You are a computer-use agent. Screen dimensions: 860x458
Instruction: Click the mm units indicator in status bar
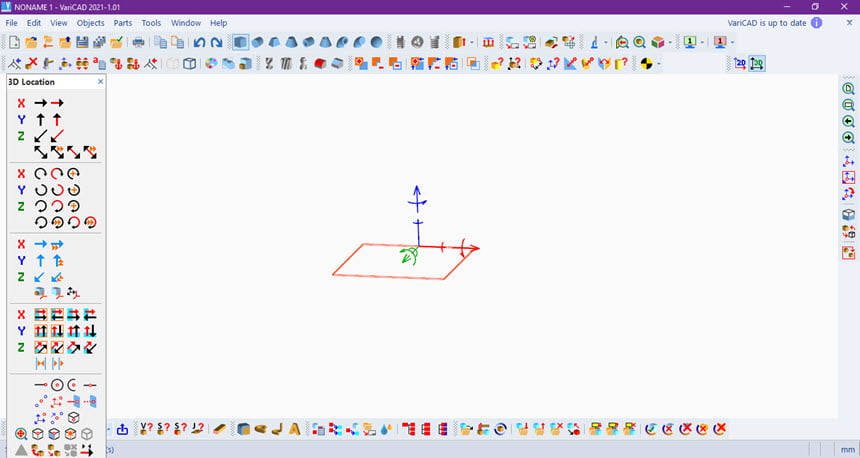[848, 450]
